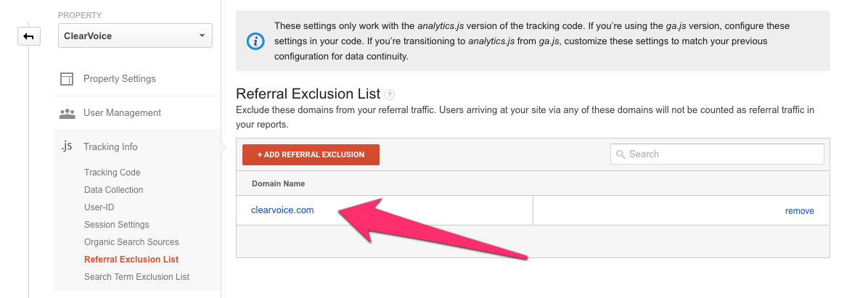Open Property Settings menu item

[120, 79]
